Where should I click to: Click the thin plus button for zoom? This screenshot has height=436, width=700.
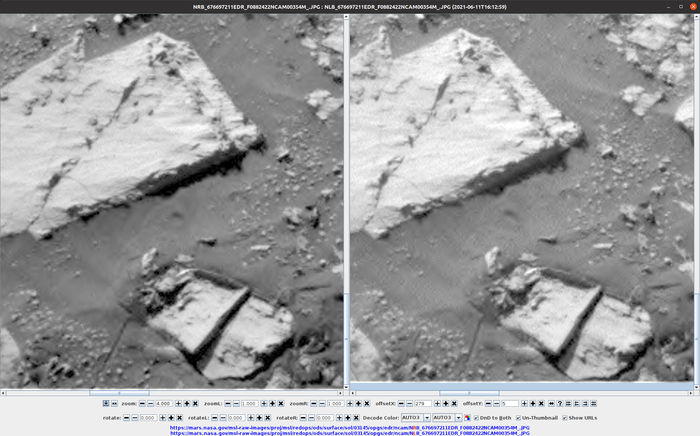(x=178, y=403)
